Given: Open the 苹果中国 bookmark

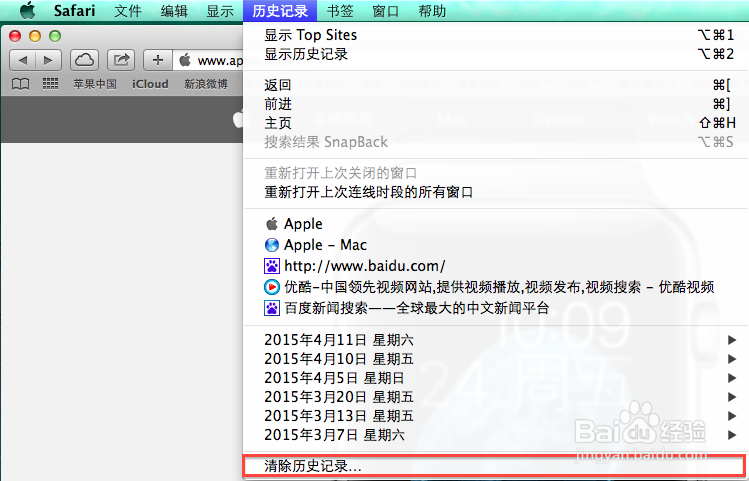Looking at the screenshot, I should click(x=95, y=84).
